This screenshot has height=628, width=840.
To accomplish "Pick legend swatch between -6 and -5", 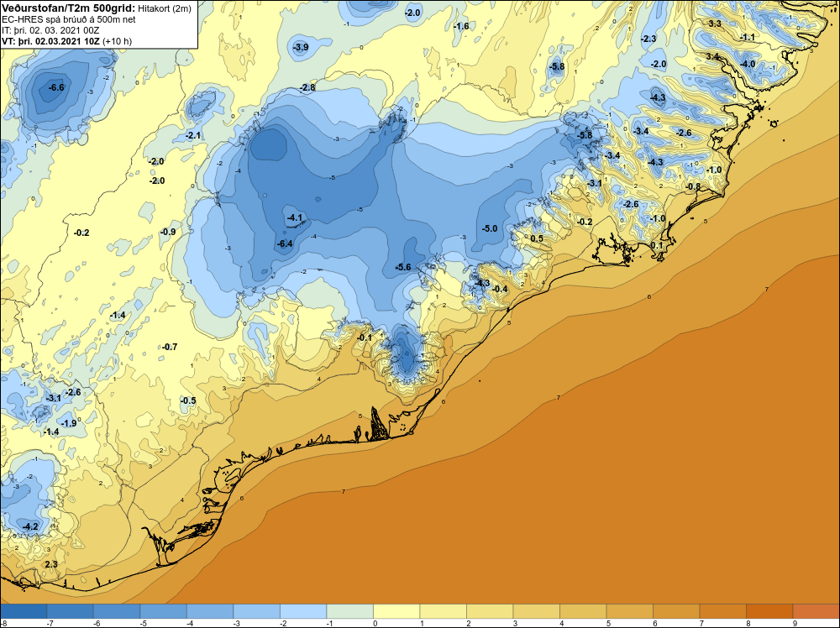I will (x=117, y=611).
